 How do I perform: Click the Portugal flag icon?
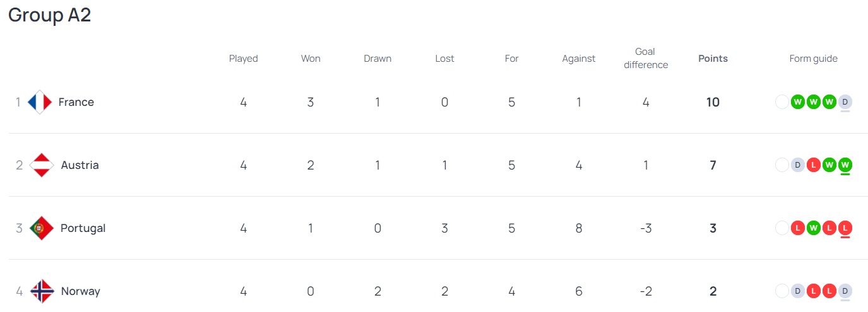tap(41, 228)
